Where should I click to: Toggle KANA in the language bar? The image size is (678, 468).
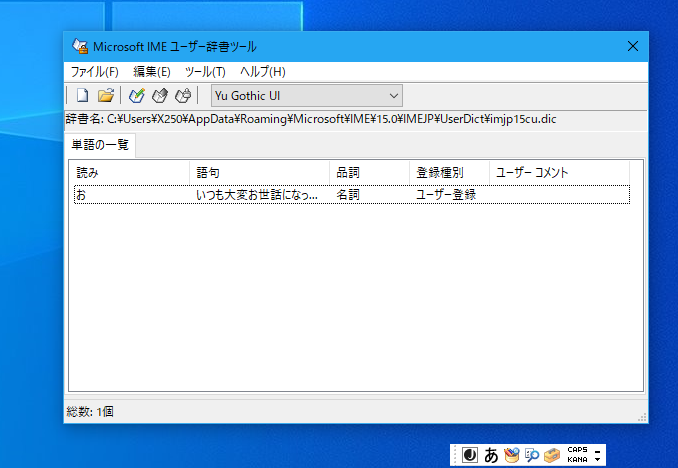click(x=577, y=459)
